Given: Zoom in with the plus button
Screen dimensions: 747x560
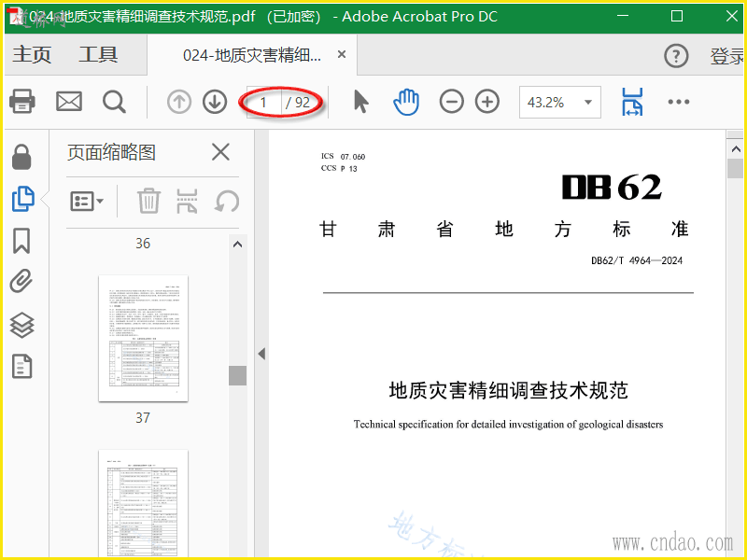Looking at the screenshot, I should point(487,102).
